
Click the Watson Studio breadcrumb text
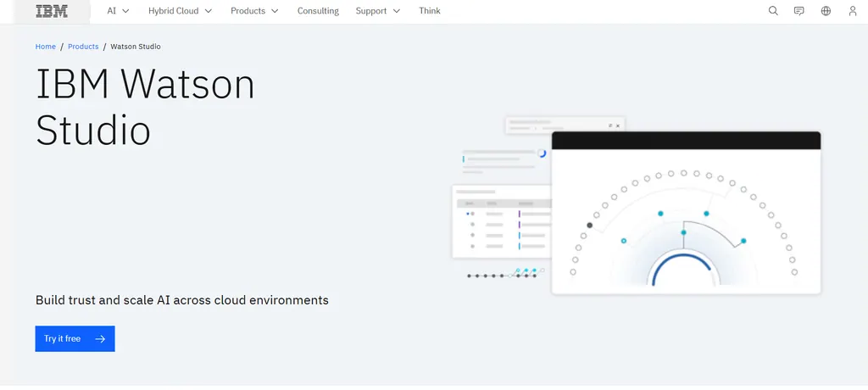pyautogui.click(x=136, y=47)
